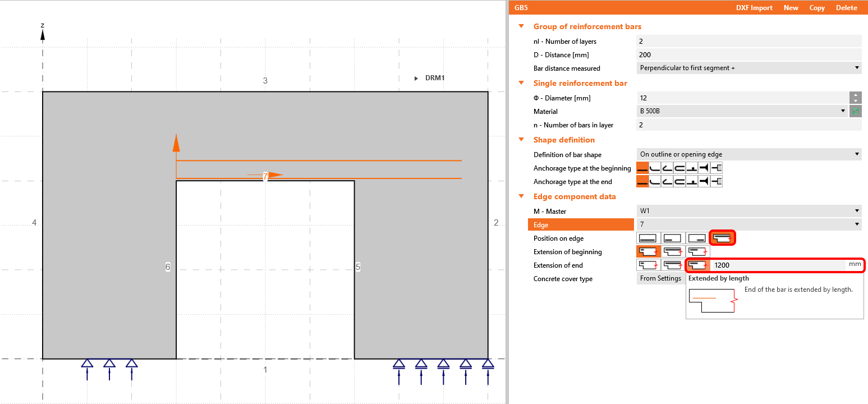The image size is (868, 404).
Task: Open the Edge number dropdown
Action: pos(749,224)
